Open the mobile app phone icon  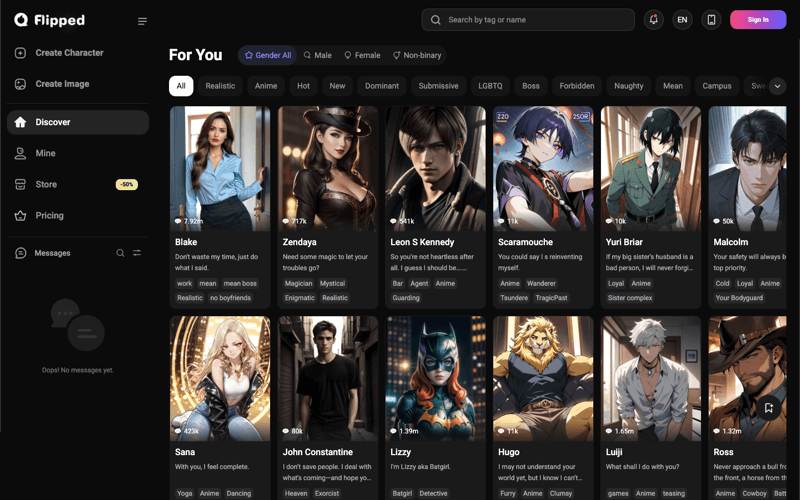pyautogui.click(x=711, y=20)
